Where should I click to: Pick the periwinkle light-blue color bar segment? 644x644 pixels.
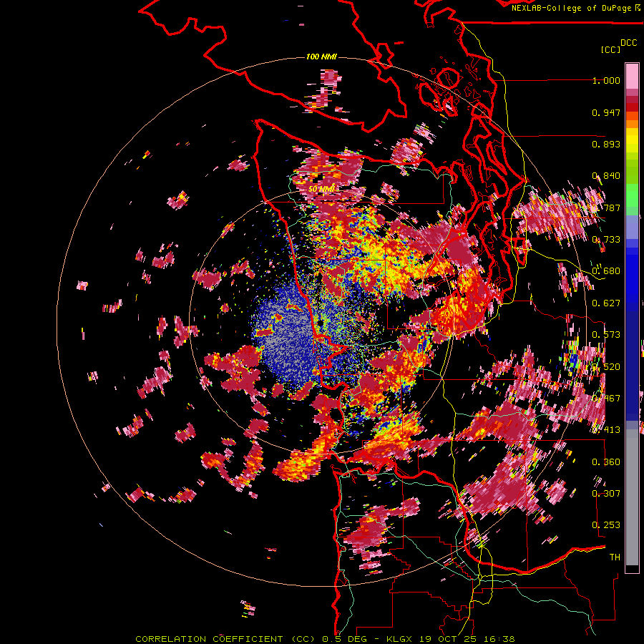pyautogui.click(x=632, y=227)
